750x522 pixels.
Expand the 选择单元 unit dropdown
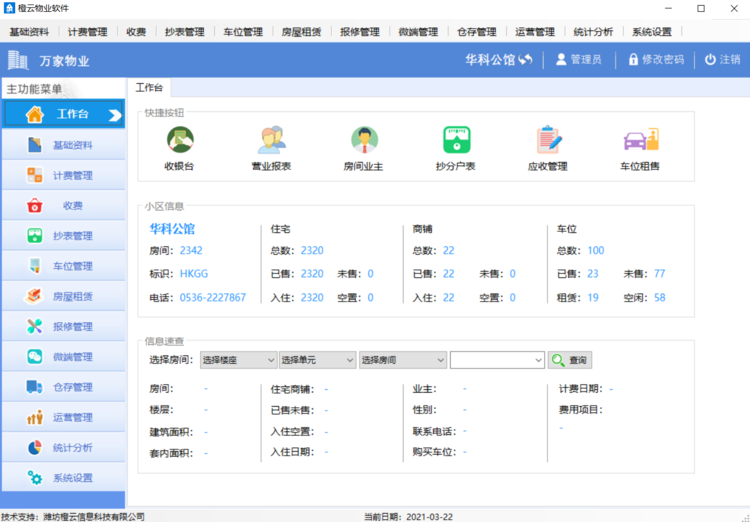[x=317, y=360]
